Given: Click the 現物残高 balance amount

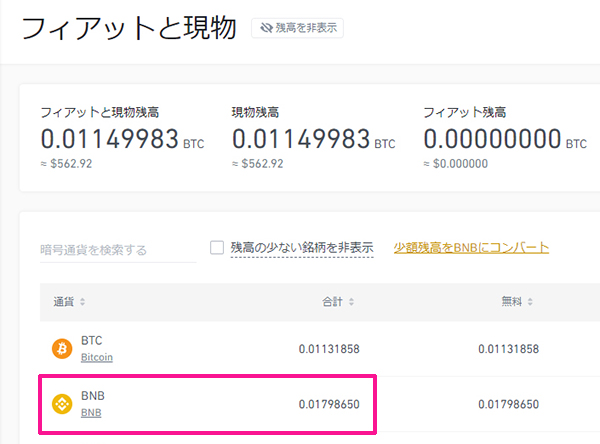Looking at the screenshot, I should (x=314, y=139).
